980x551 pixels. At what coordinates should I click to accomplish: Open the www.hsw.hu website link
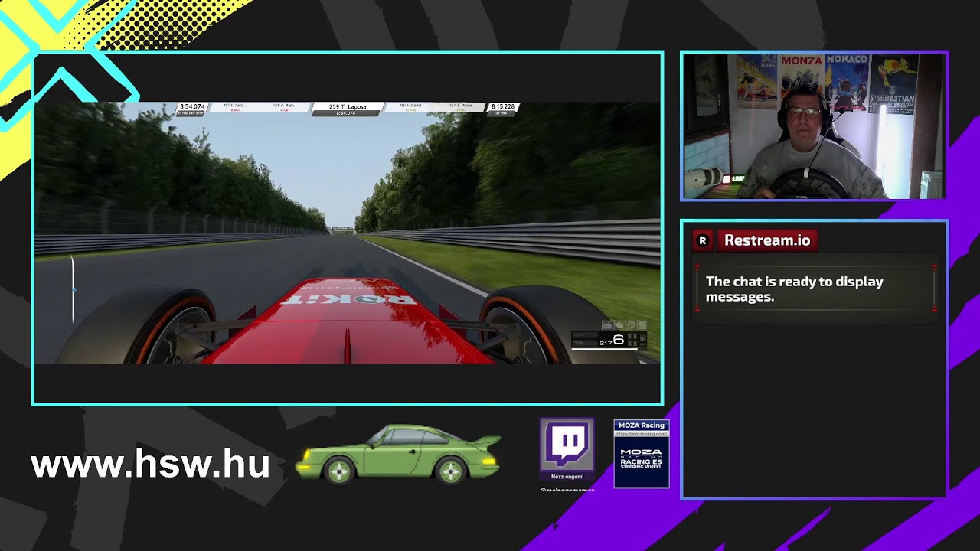150,465
